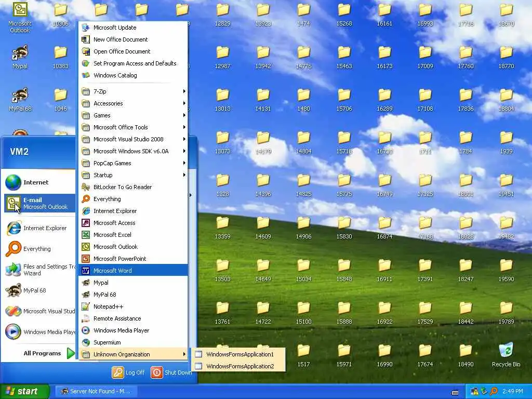Viewport: 532px width, 399px height.
Task: Click Microsoft Update icon
Action: (x=86, y=28)
